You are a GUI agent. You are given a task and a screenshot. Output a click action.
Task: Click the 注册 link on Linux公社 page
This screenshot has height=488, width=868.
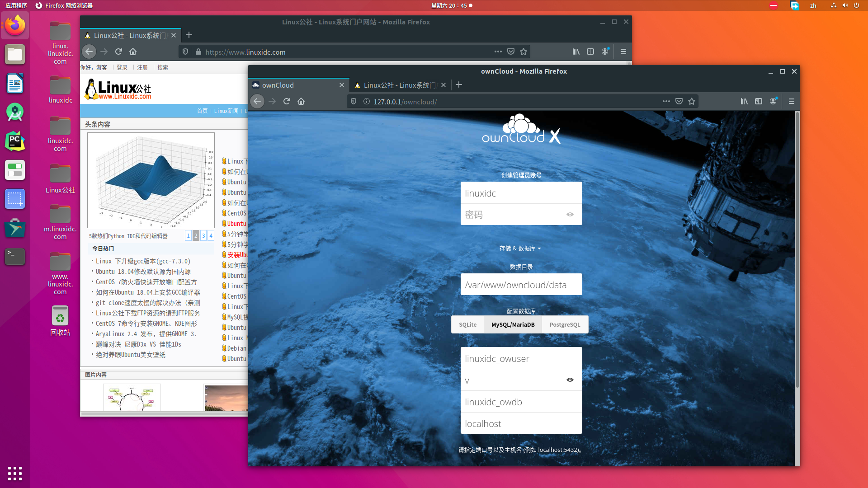pos(142,67)
